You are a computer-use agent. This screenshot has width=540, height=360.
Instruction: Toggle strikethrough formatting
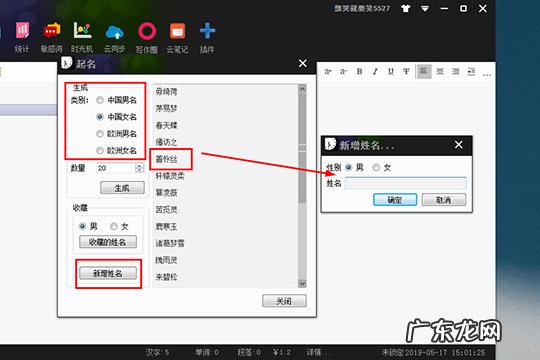[406, 72]
